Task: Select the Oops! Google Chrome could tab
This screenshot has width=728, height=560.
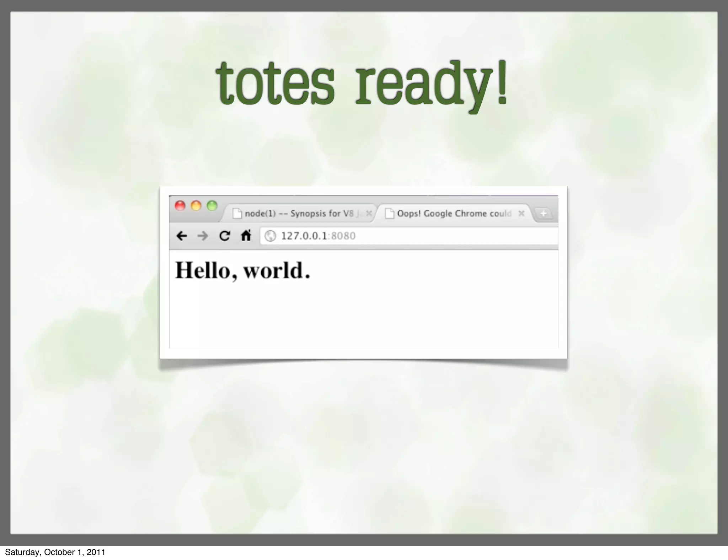Action: click(x=454, y=214)
